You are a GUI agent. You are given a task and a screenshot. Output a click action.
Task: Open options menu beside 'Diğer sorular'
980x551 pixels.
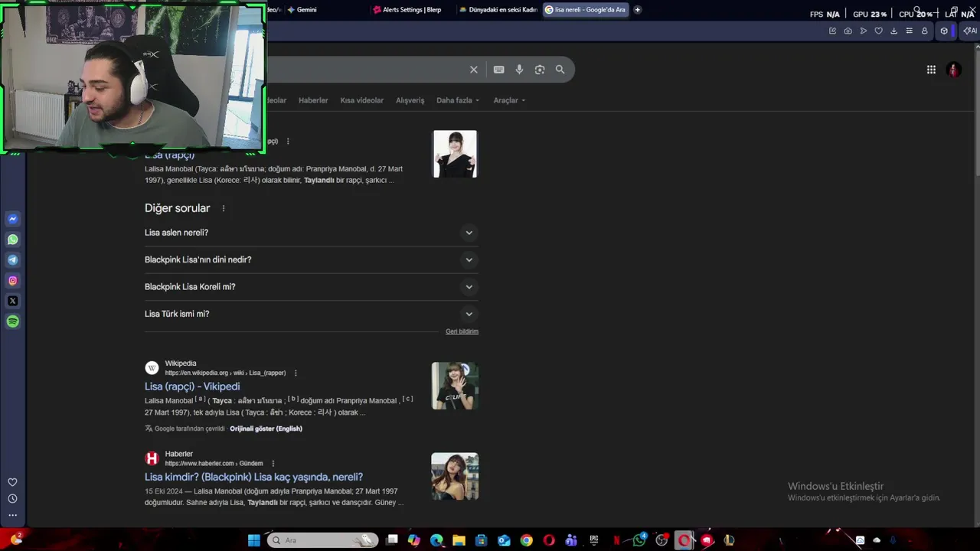(x=224, y=208)
